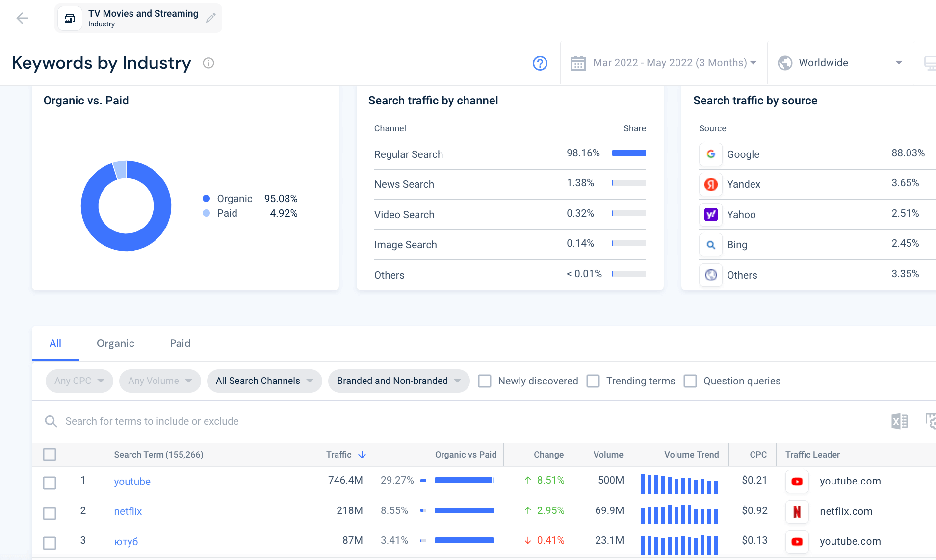
Task: Click the Google source logo
Action: tap(711, 154)
